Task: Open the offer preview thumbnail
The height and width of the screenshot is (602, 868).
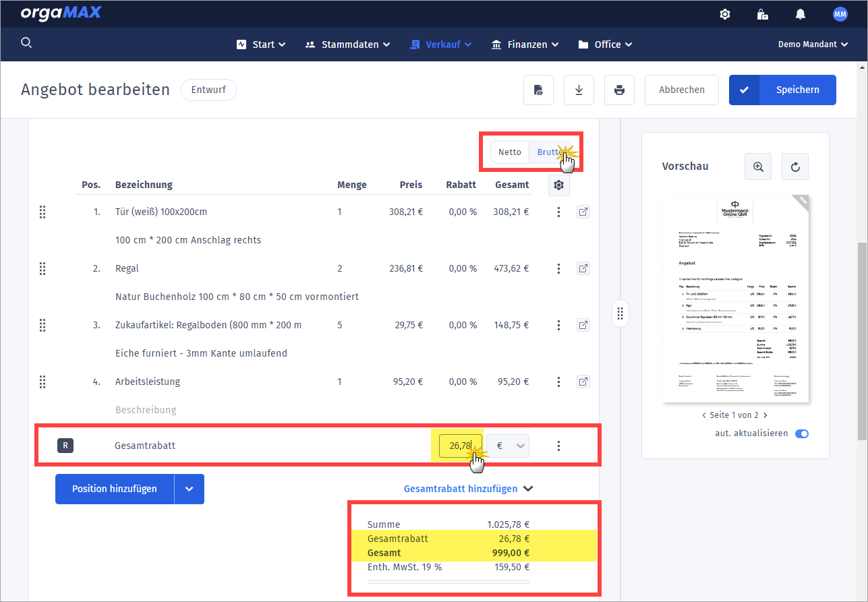Action: (x=736, y=299)
